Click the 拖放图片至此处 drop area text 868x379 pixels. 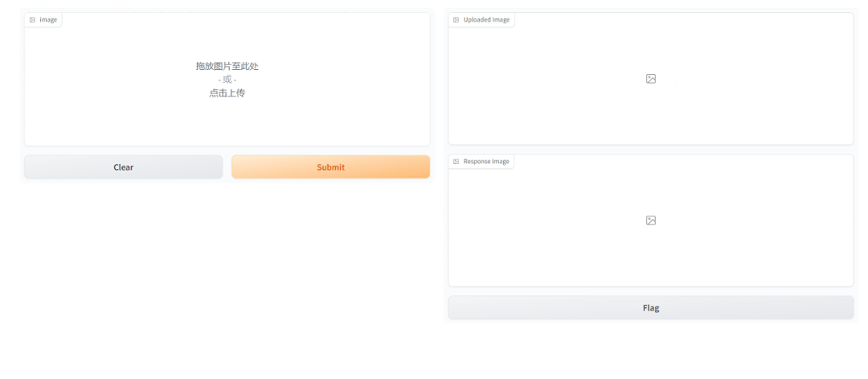point(227,66)
